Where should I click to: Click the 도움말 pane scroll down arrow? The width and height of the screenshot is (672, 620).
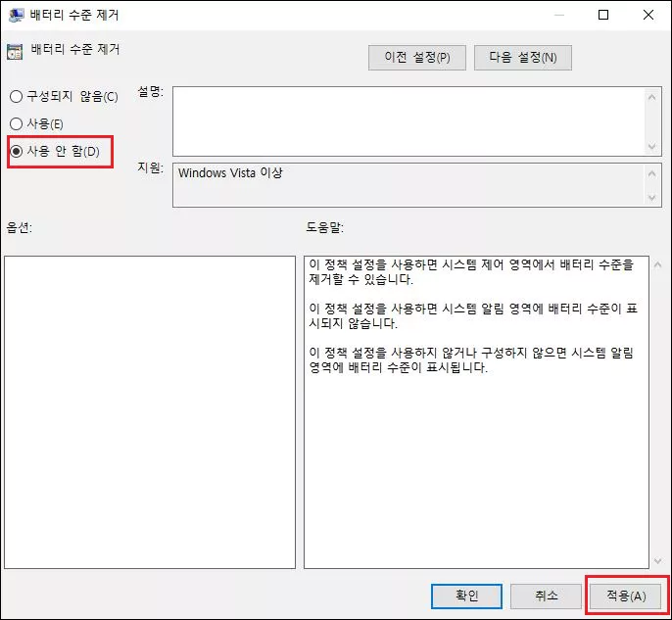658,560
